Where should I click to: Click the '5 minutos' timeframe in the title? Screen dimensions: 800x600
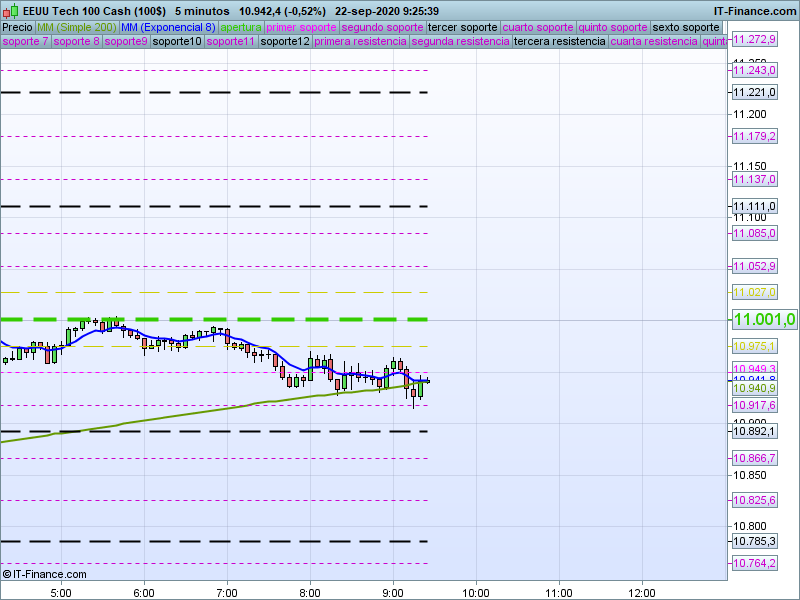click(202, 10)
